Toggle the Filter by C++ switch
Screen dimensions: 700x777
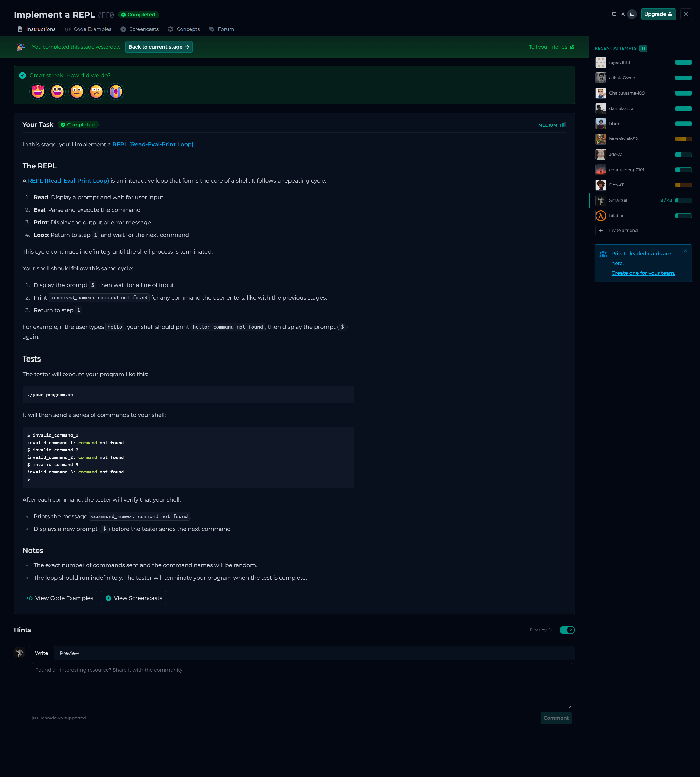(x=567, y=630)
